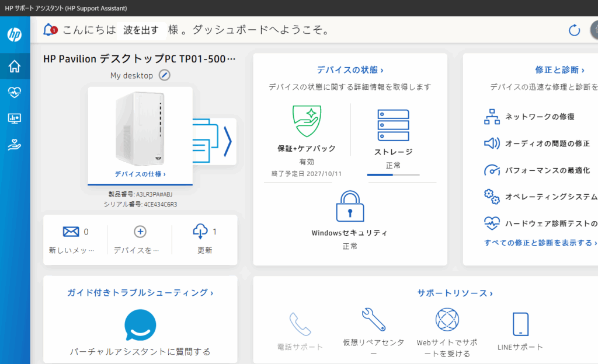Click the refresh icon in the header
Viewport: 598px width, 364px height.
coord(575,30)
